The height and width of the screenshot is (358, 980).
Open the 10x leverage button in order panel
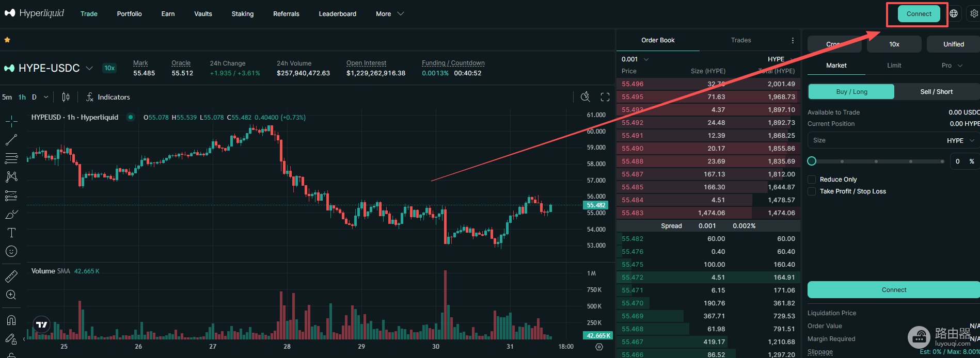coord(894,44)
